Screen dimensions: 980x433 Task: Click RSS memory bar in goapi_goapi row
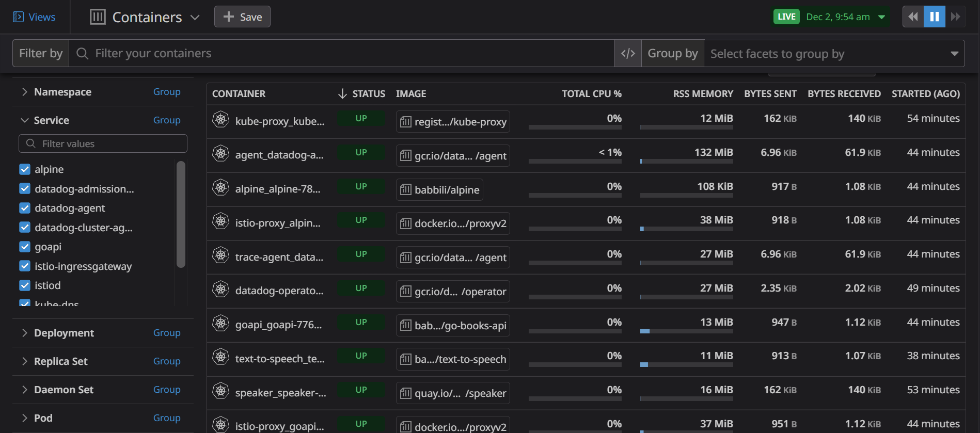pyautogui.click(x=686, y=331)
